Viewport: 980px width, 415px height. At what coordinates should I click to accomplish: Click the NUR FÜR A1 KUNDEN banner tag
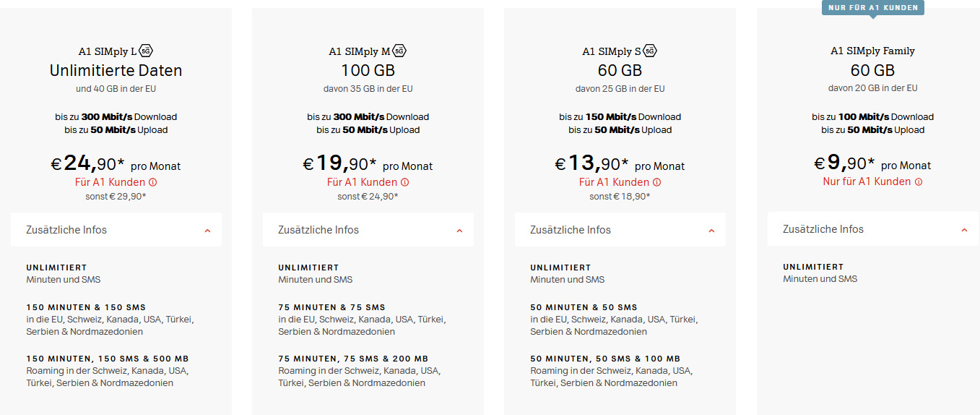873,7
